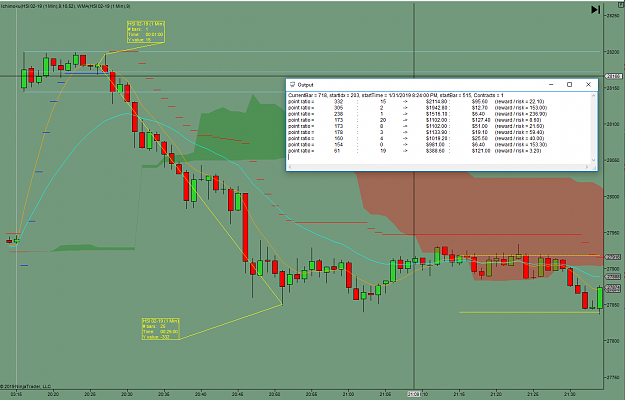
Task: Click the CurrentBar = 718 header line
Action: coord(395,96)
